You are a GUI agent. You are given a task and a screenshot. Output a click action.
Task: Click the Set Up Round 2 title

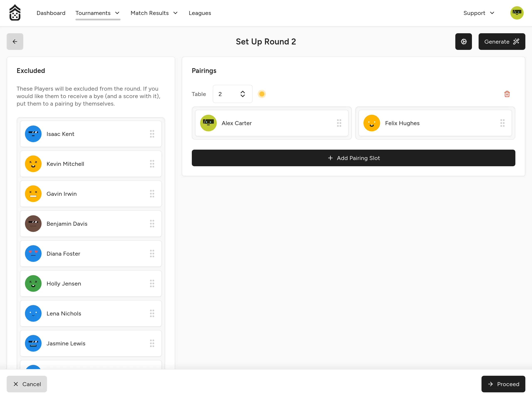(266, 42)
